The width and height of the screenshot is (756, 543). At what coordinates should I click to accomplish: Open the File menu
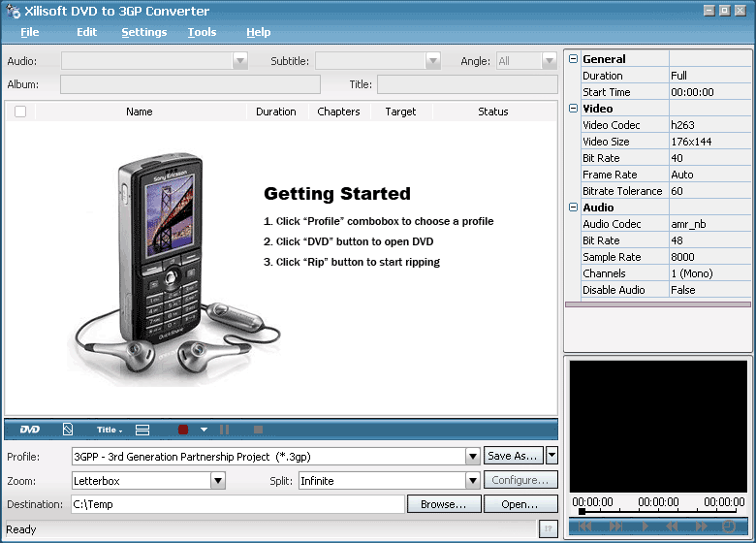tap(29, 32)
